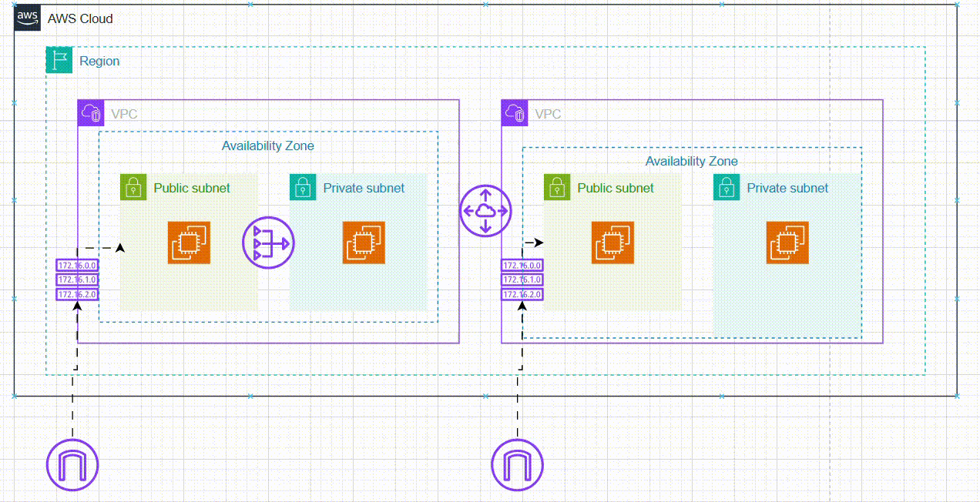Click the NAT gateway icon between left subnets

point(268,243)
